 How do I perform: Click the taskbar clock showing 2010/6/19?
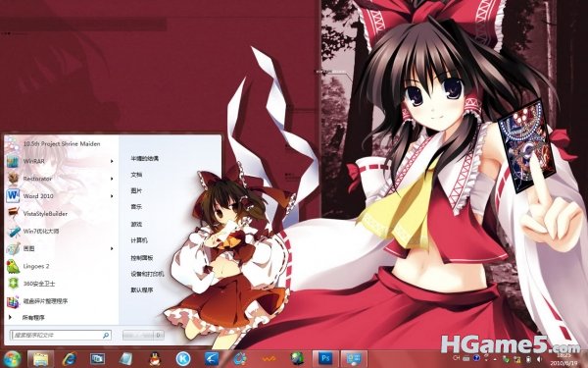pos(563,359)
